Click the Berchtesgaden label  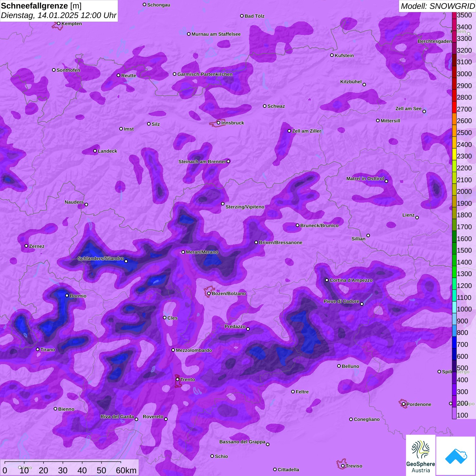[435, 41]
